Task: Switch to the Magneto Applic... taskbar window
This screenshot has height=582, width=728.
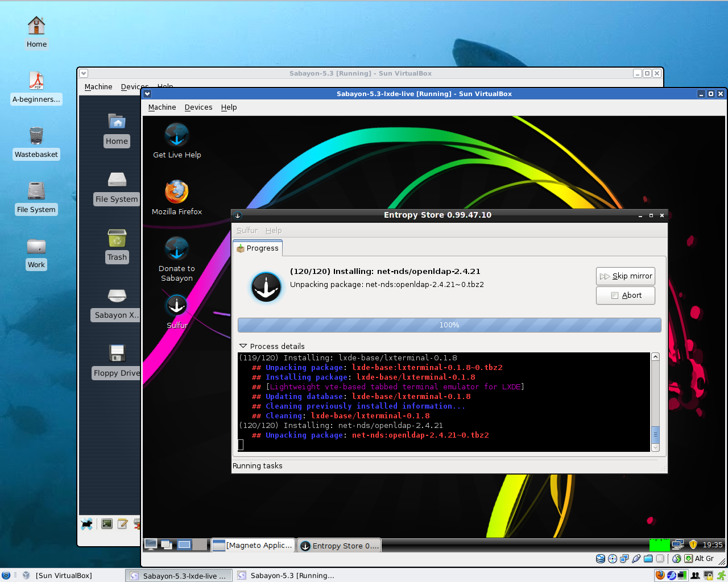Action: (253, 546)
